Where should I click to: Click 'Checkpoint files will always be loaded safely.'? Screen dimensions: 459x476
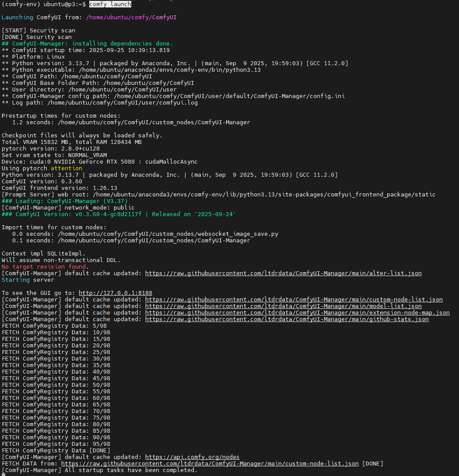click(82, 135)
